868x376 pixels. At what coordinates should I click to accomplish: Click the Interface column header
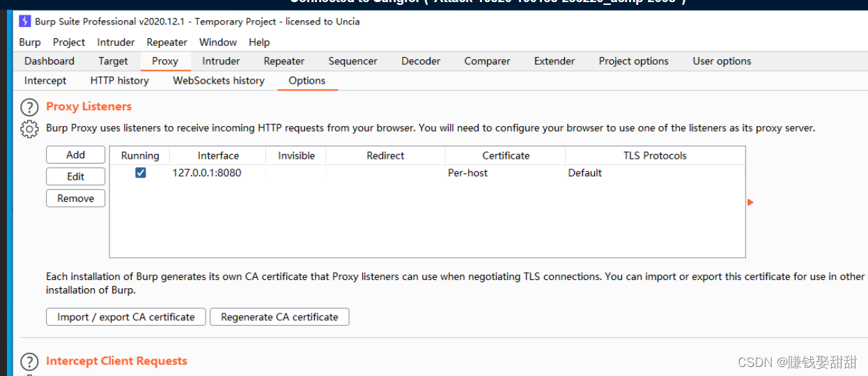click(218, 155)
